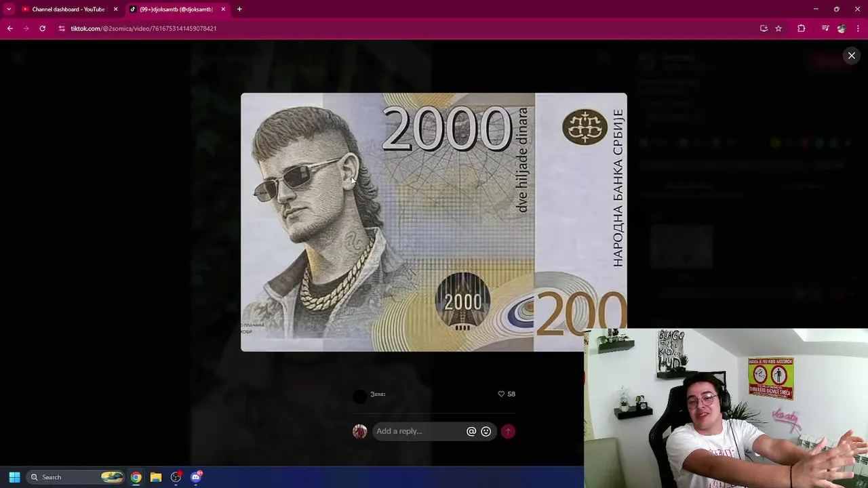
Task: Go back to the previous page
Action: tap(9, 28)
